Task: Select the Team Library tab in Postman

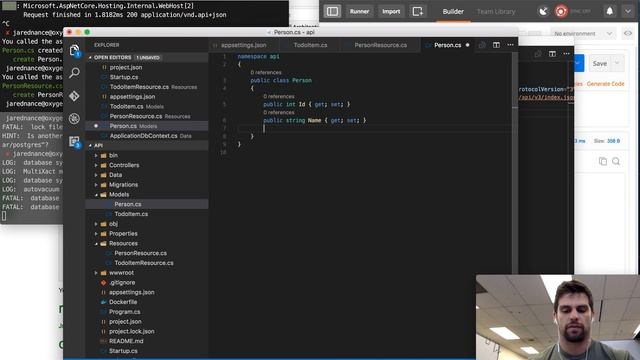Action: [x=496, y=11]
